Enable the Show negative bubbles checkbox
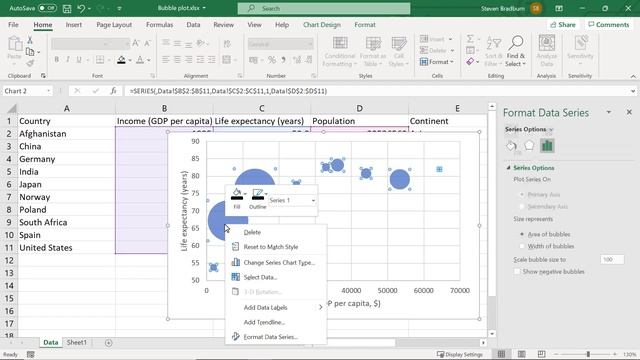The height and width of the screenshot is (360, 640). click(517, 271)
